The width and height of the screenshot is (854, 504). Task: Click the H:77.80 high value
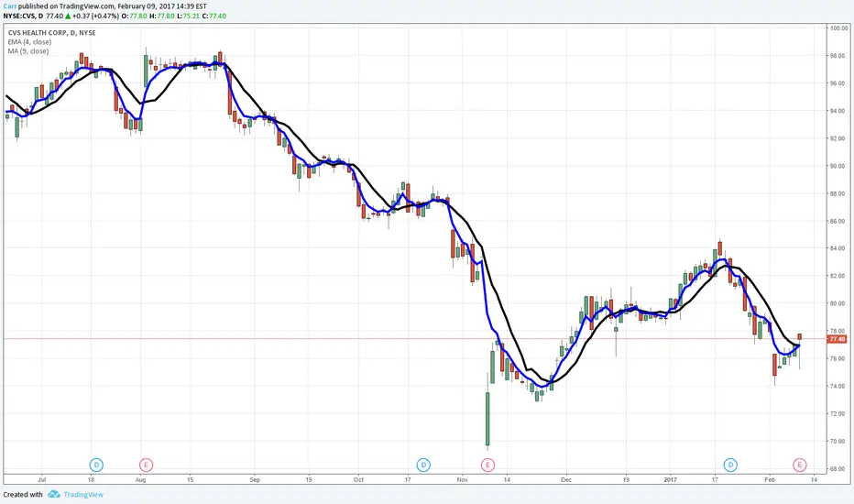pos(161,16)
